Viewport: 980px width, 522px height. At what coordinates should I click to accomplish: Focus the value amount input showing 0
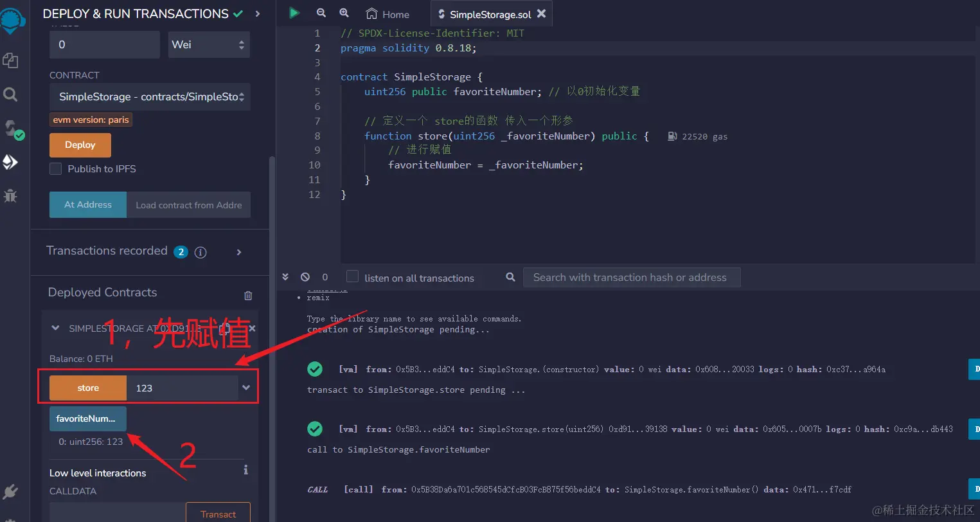(x=105, y=44)
